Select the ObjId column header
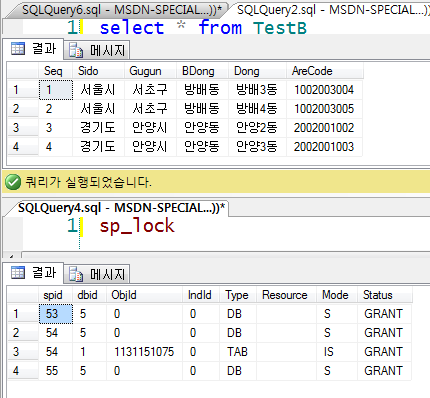 tap(144, 295)
